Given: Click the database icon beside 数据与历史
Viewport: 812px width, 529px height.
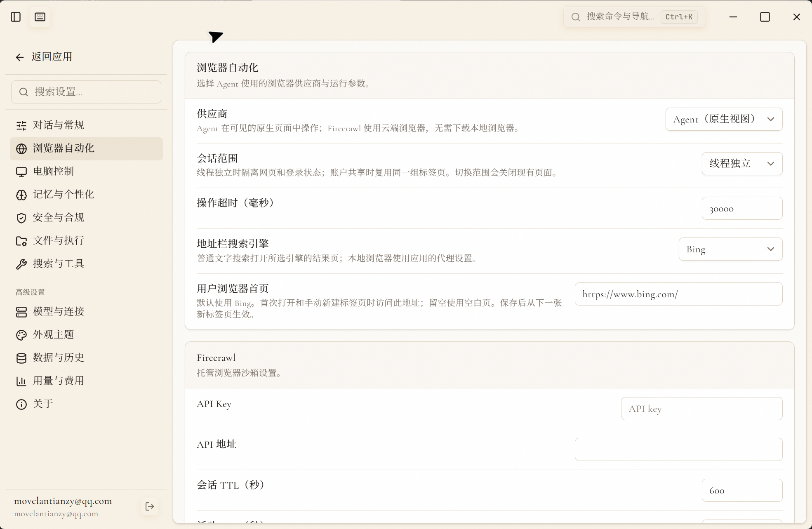Looking at the screenshot, I should tap(21, 358).
